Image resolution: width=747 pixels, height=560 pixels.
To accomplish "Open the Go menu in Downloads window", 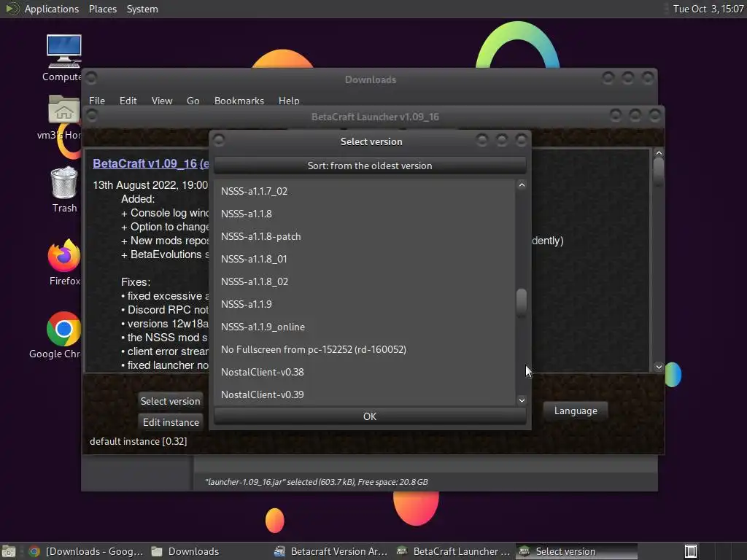I will point(193,101).
